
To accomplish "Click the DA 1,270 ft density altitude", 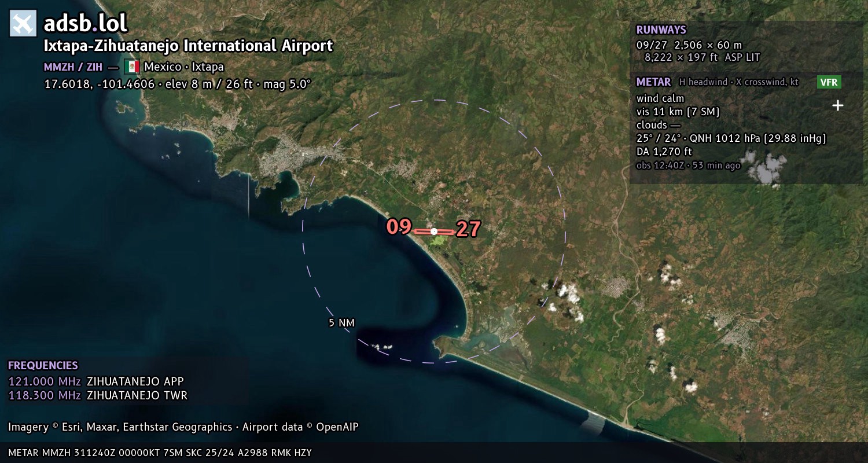I will coord(664,152).
